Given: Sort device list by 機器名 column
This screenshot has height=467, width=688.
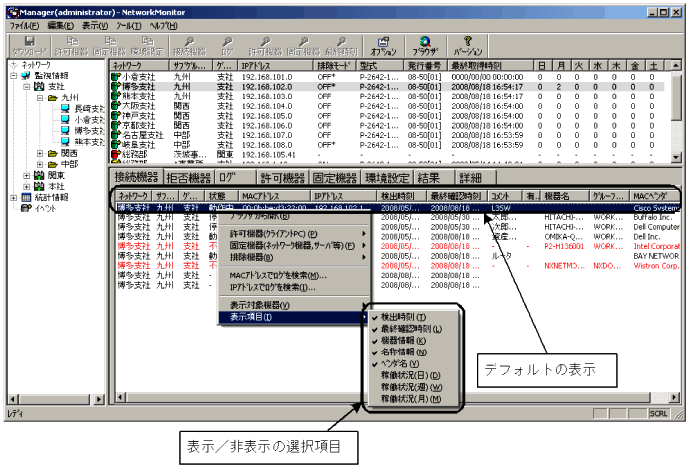Looking at the screenshot, I should point(565,196).
